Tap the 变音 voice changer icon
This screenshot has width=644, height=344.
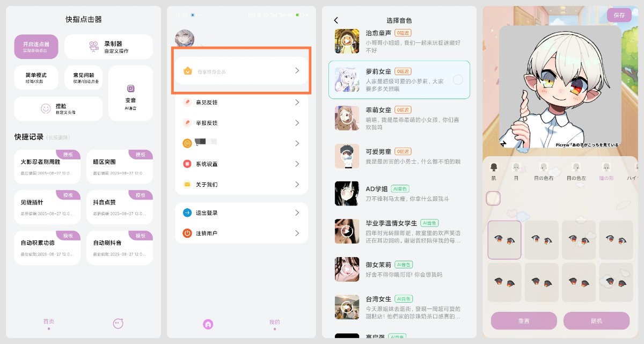pos(130,89)
